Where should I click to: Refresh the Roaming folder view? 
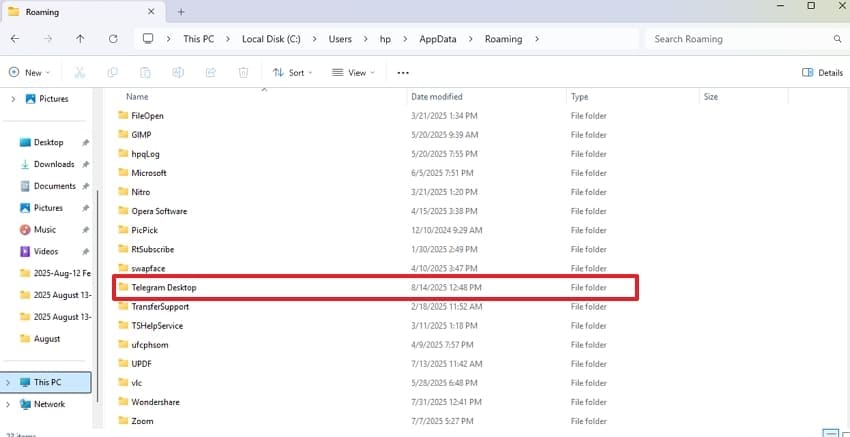(x=113, y=39)
